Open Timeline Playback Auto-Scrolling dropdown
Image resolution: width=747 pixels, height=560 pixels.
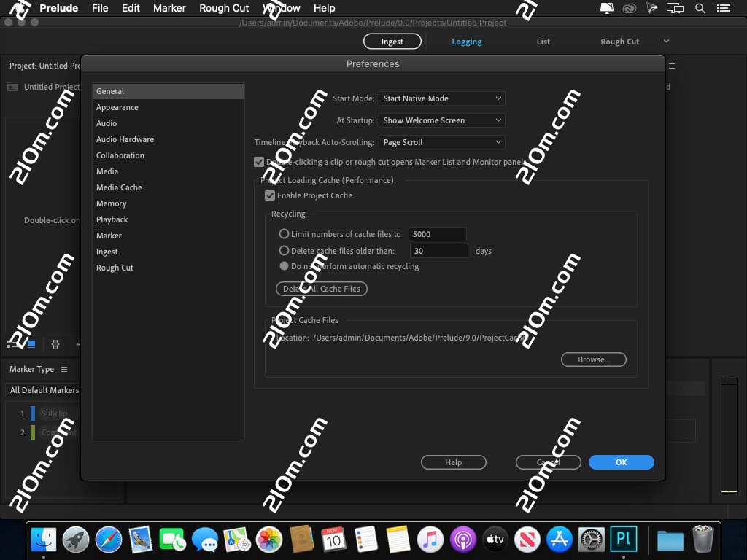[x=441, y=142]
